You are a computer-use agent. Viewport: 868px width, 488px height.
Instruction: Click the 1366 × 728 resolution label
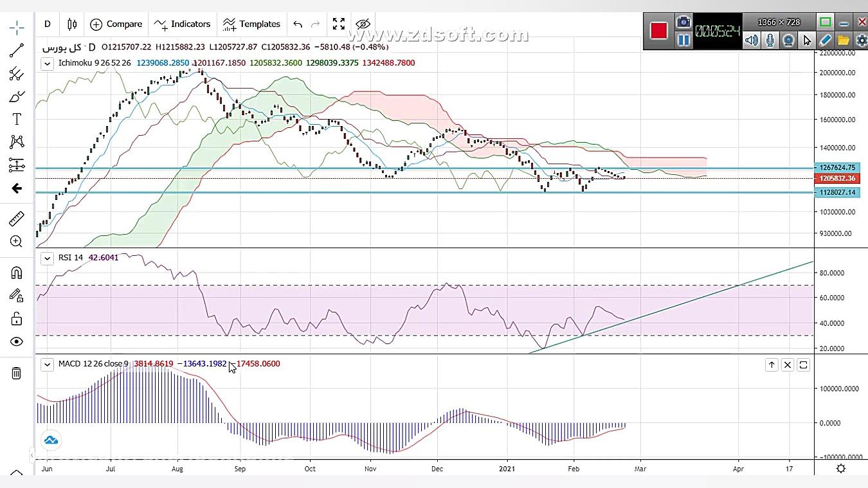pos(779,23)
